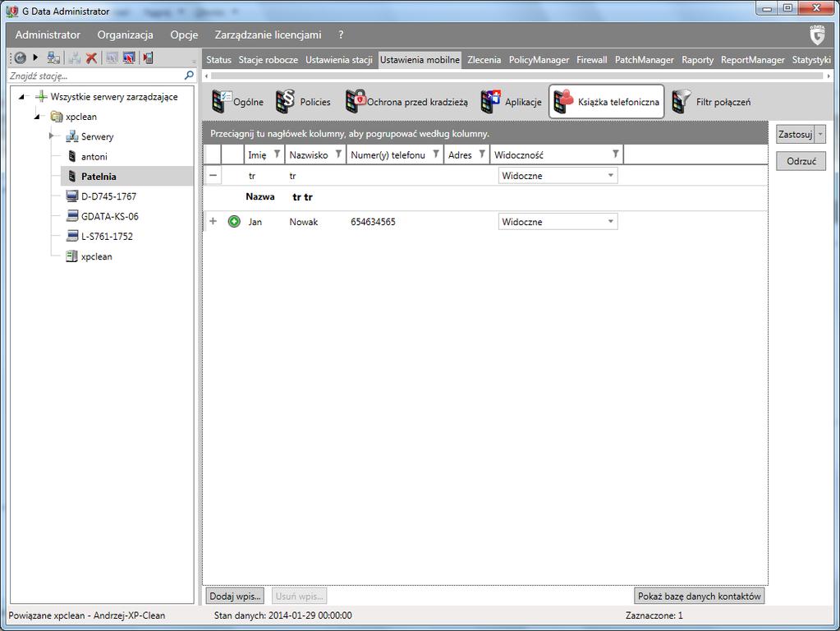Select the Książka telefoniczna section
Image resolution: width=840 pixels, height=631 pixels.
click(607, 101)
